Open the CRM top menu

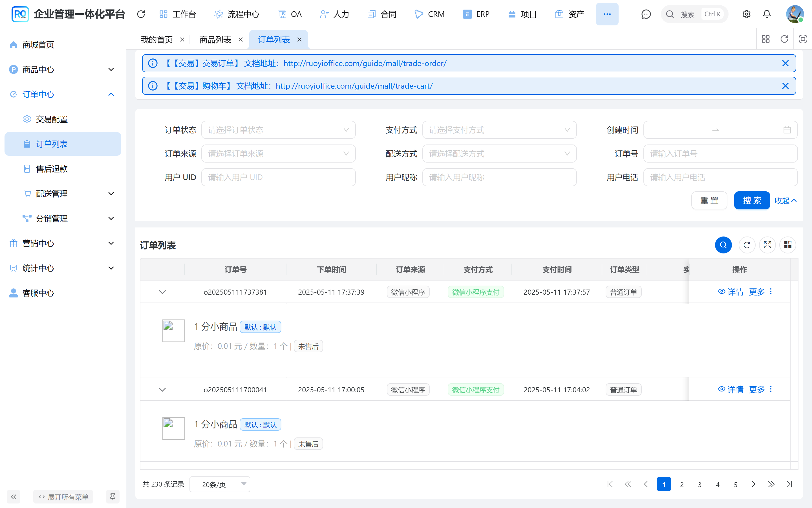click(429, 14)
